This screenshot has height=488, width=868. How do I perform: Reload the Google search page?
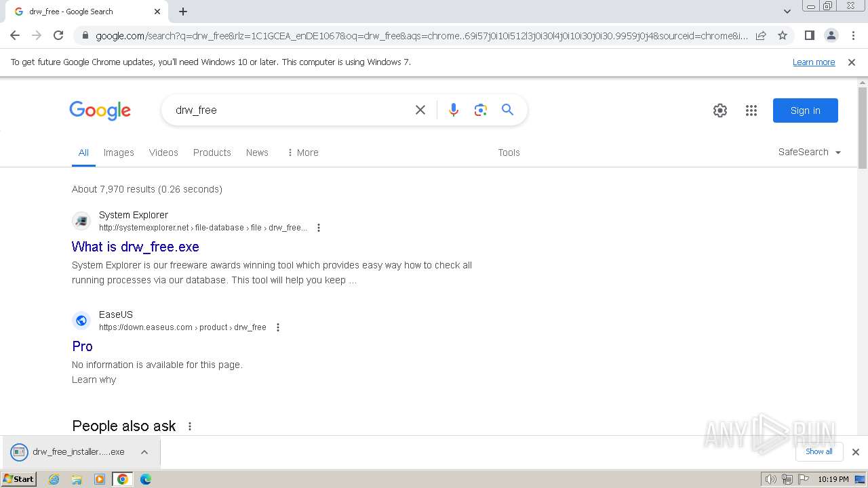point(58,35)
